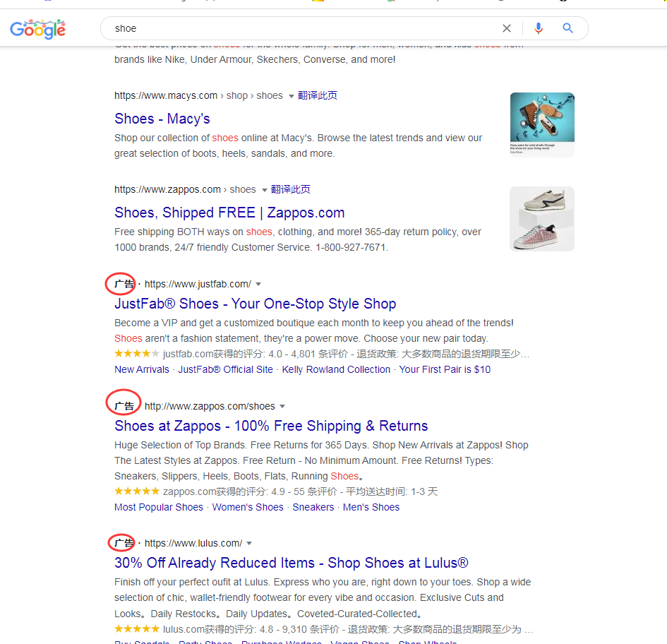Open JustFab New Arrivals sitelink

(142, 369)
